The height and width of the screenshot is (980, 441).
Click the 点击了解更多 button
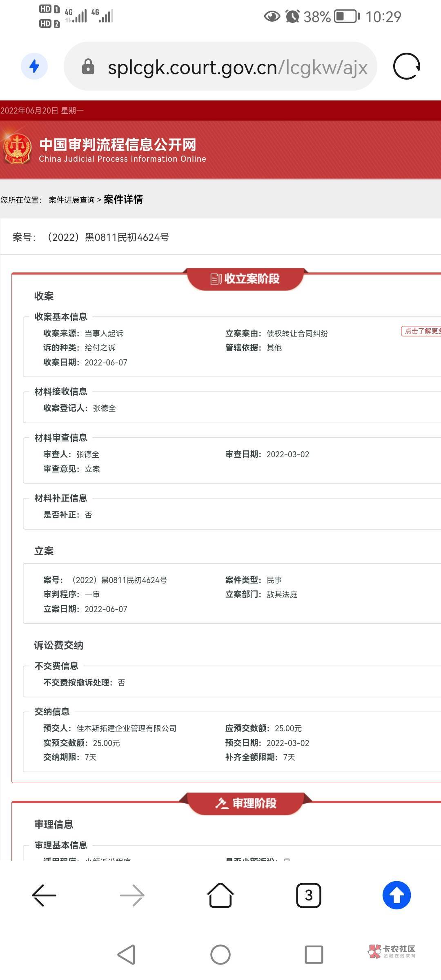(x=421, y=331)
